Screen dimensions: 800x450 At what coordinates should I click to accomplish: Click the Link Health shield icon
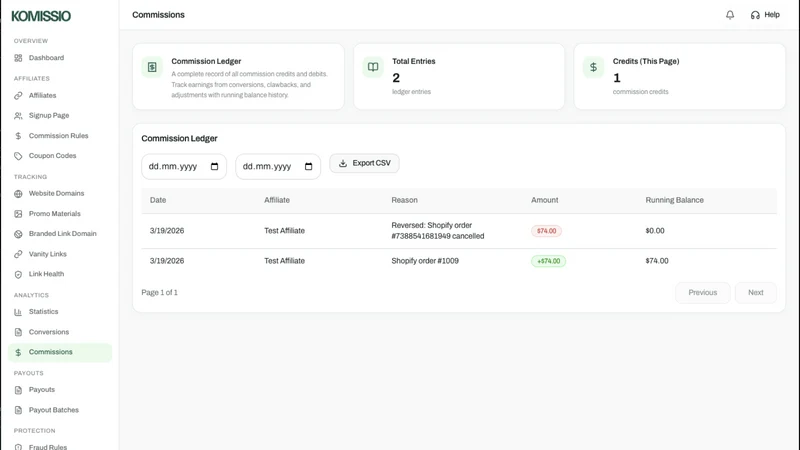click(18, 274)
